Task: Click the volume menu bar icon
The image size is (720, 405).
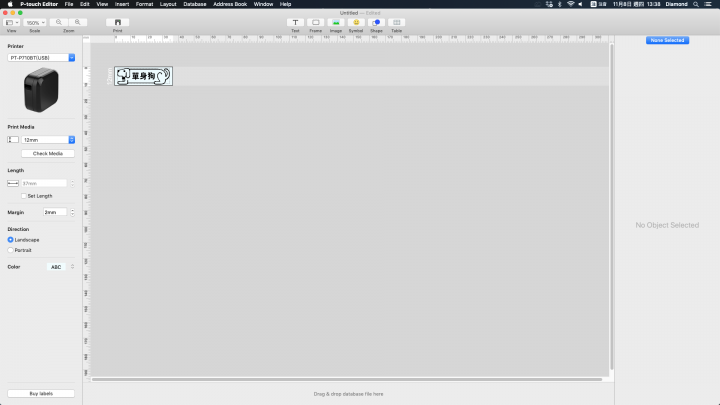Action: (580, 4)
